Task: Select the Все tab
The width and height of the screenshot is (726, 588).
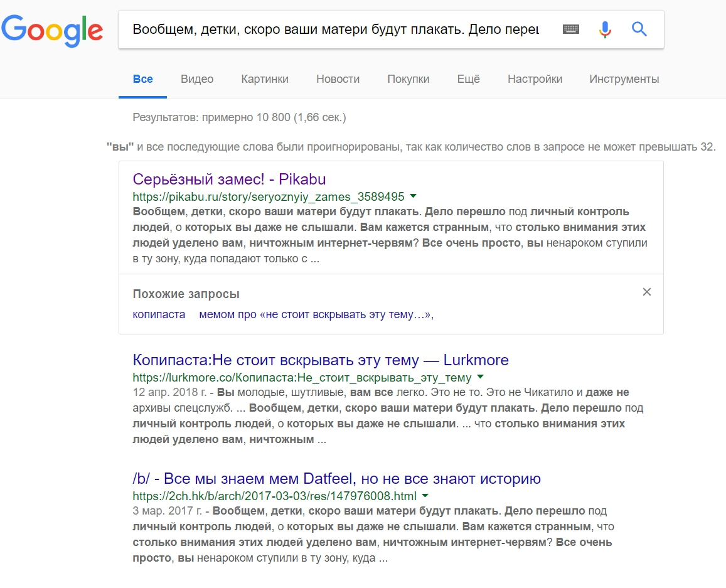Action: point(142,79)
